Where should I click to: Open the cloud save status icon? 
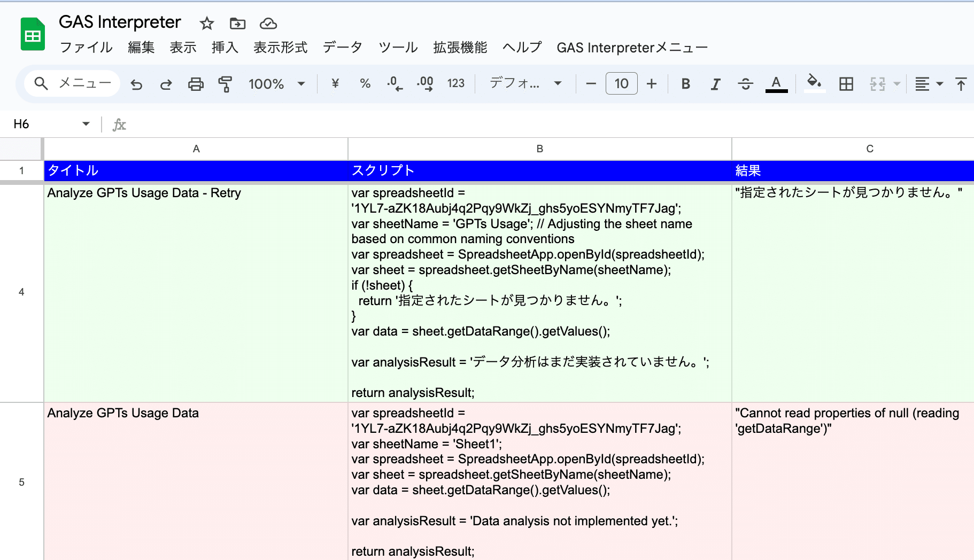click(x=268, y=24)
